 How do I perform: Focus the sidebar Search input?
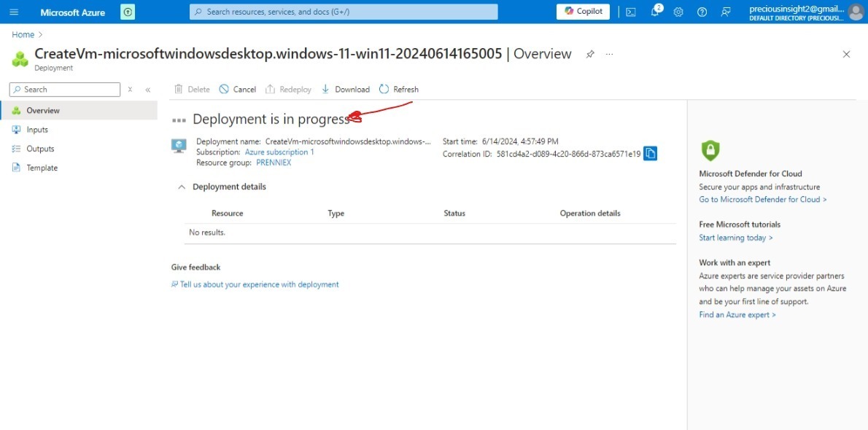coord(65,90)
